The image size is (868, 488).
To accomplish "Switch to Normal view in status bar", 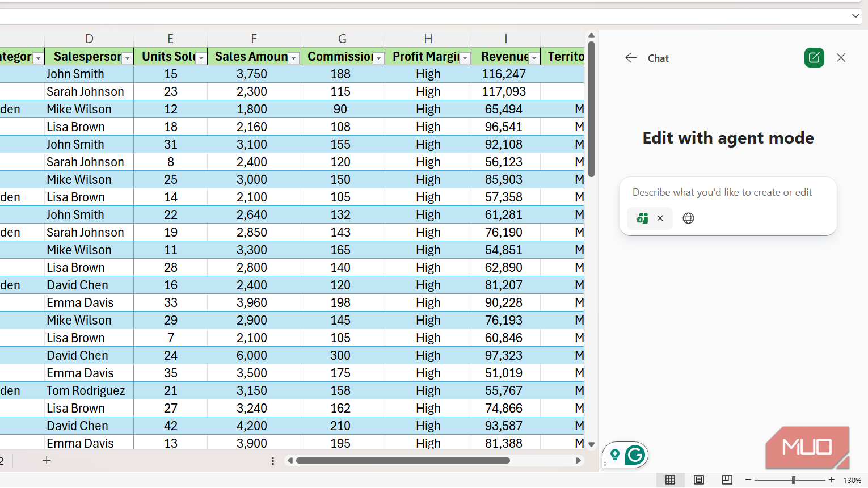I will (x=670, y=479).
